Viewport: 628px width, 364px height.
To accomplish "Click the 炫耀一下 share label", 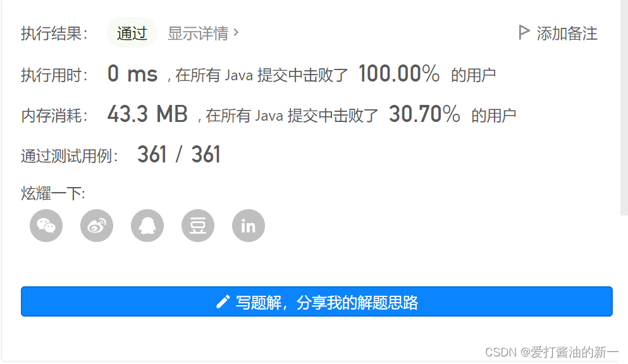I will tap(53, 193).
